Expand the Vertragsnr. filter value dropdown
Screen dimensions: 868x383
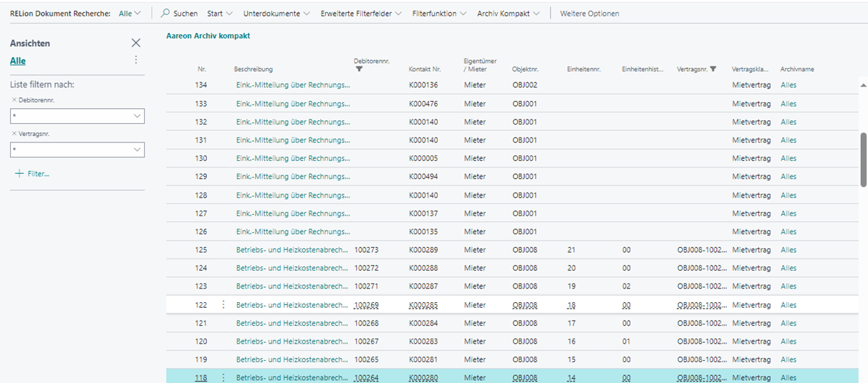(138, 150)
